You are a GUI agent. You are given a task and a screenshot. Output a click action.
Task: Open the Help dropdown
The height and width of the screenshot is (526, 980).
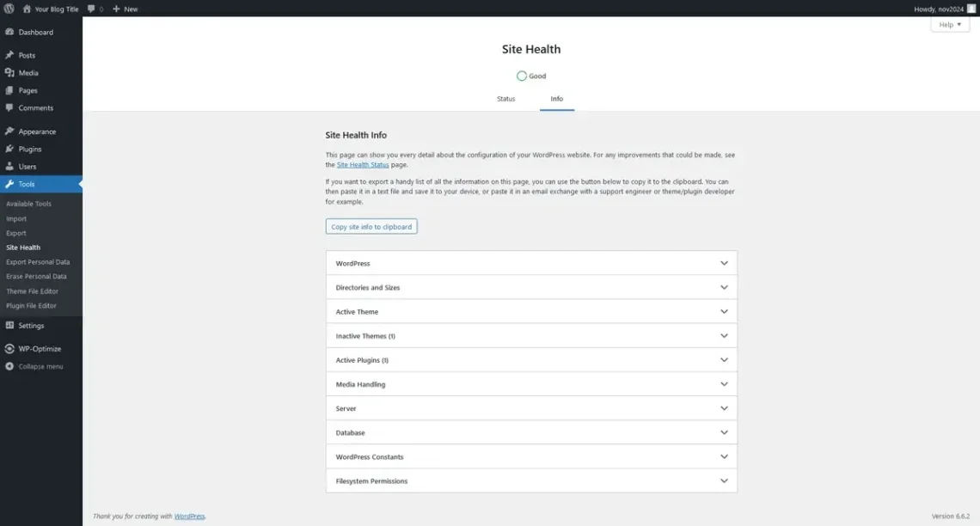click(948, 24)
